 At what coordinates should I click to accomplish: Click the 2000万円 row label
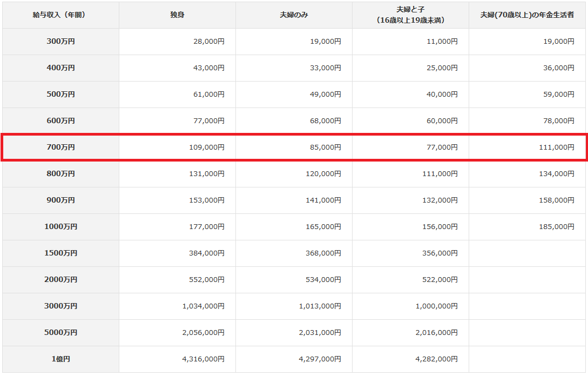point(60,279)
